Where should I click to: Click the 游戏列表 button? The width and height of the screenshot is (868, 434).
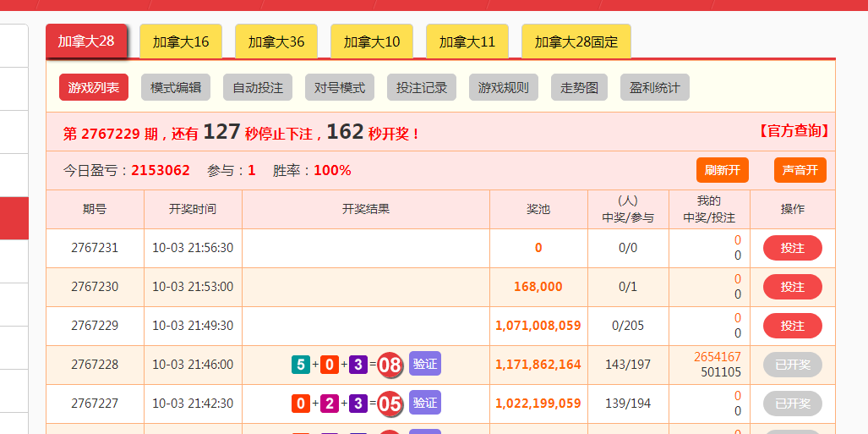pyautogui.click(x=94, y=87)
